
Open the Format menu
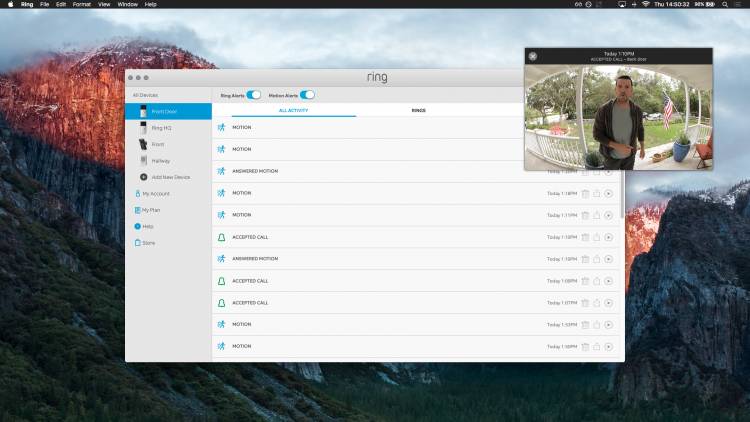tap(82, 4)
